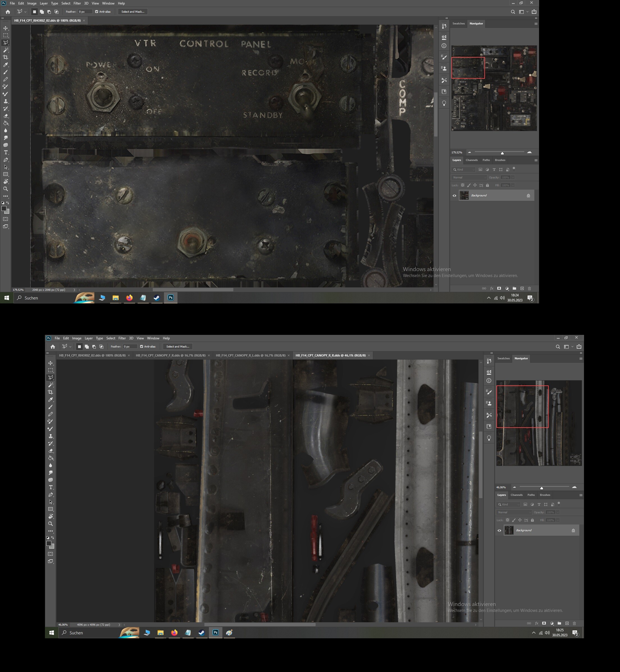Create a new layer in bottom window
620x672 pixels.
567,623
